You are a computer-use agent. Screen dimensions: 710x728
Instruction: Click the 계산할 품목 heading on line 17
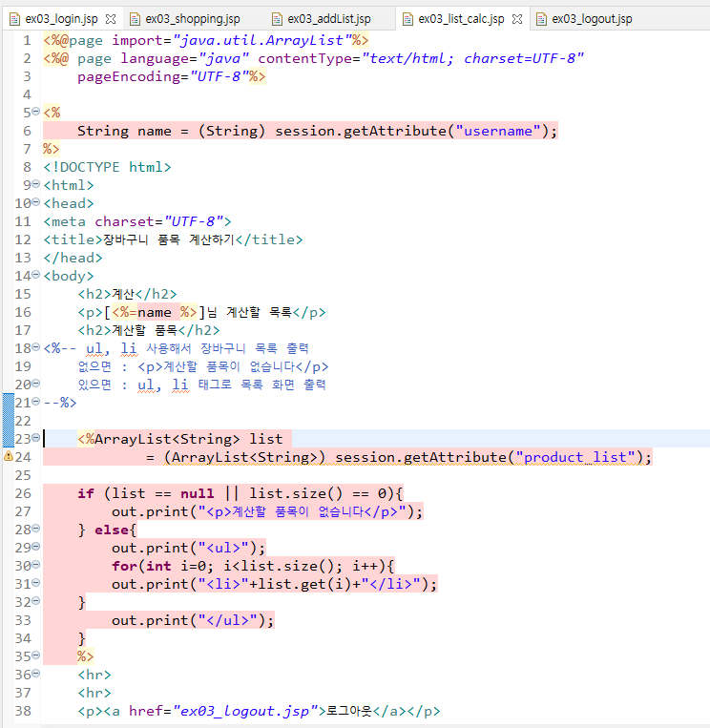point(145,330)
